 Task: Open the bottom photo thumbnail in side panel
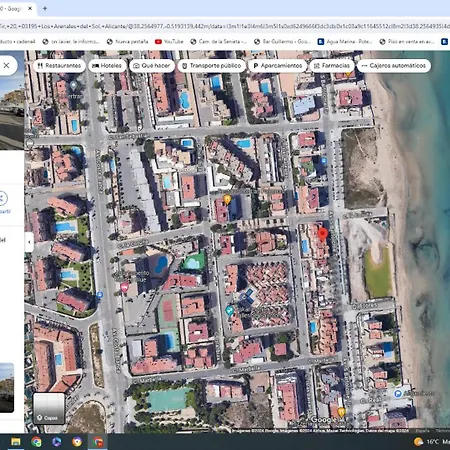[7, 388]
